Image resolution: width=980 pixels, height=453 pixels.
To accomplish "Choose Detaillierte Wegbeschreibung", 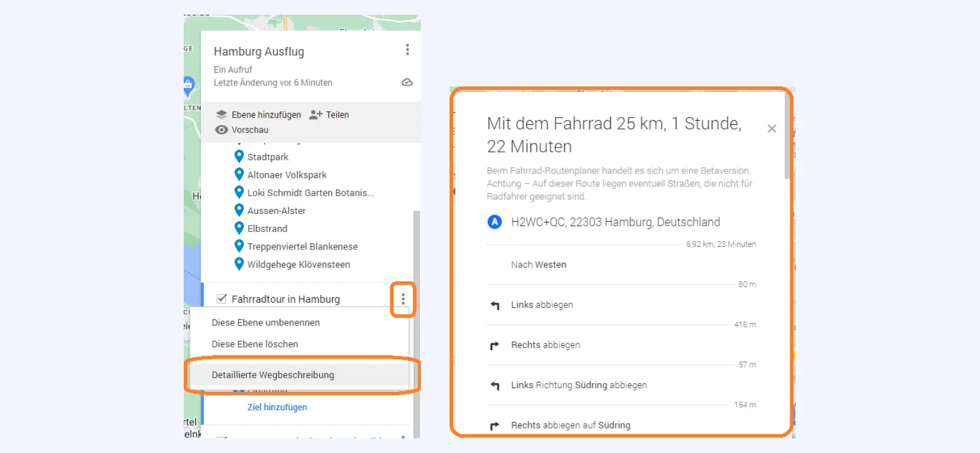I will 299,375.
